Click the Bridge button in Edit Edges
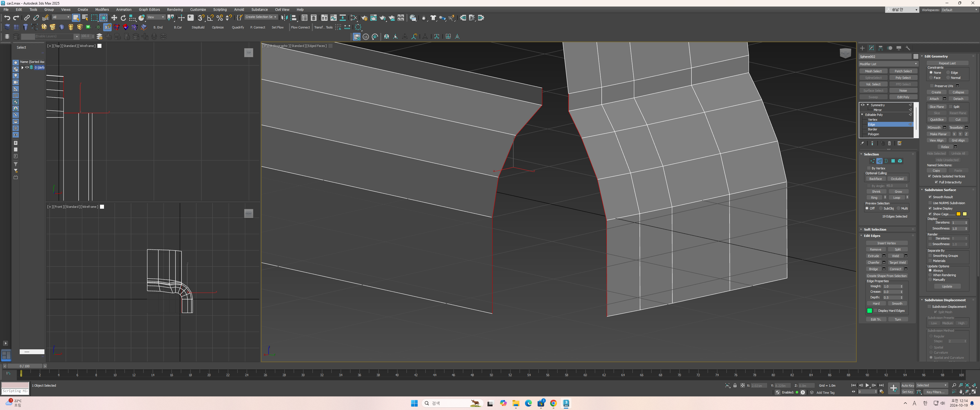The width and height of the screenshot is (980, 410). pyautogui.click(x=873, y=269)
